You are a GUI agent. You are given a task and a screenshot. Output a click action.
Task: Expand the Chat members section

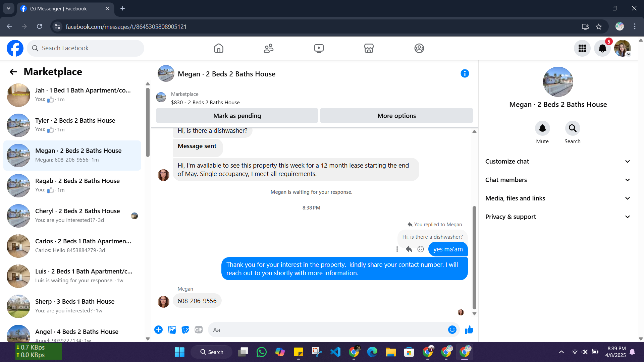point(558,180)
